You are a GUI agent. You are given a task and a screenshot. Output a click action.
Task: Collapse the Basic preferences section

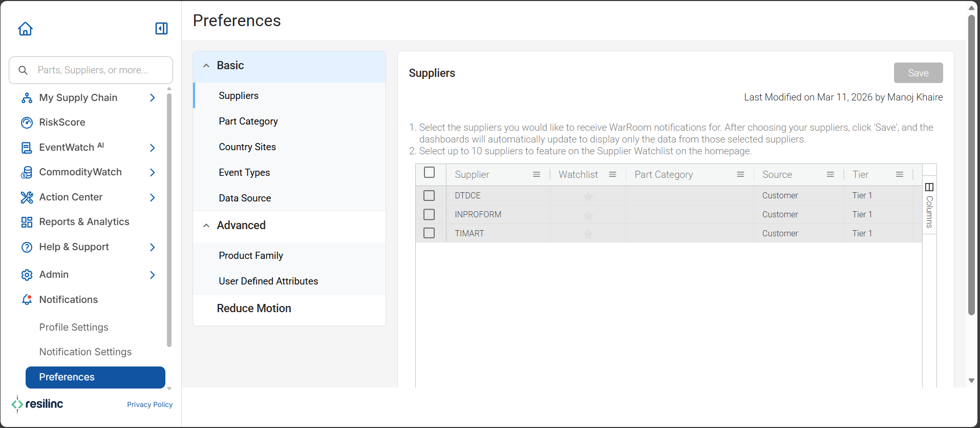click(x=206, y=66)
